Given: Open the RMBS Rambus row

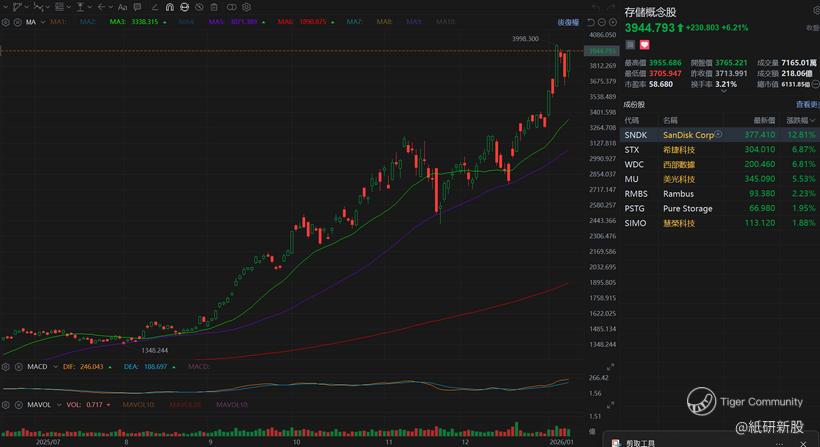Looking at the screenshot, I should point(720,193).
